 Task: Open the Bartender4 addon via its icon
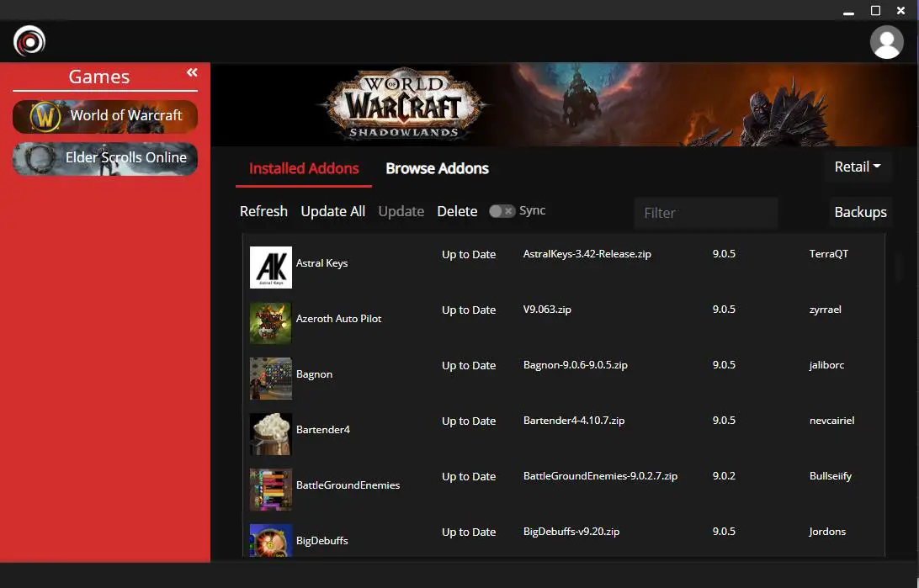(269, 434)
